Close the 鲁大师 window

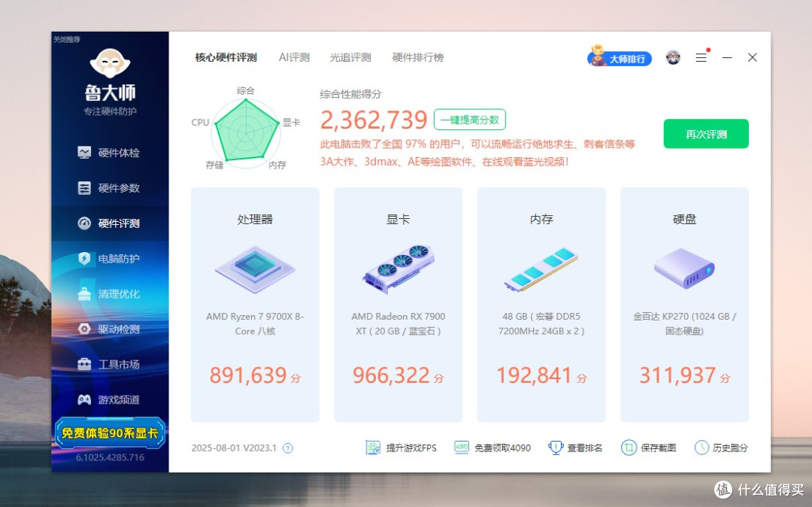(x=753, y=57)
